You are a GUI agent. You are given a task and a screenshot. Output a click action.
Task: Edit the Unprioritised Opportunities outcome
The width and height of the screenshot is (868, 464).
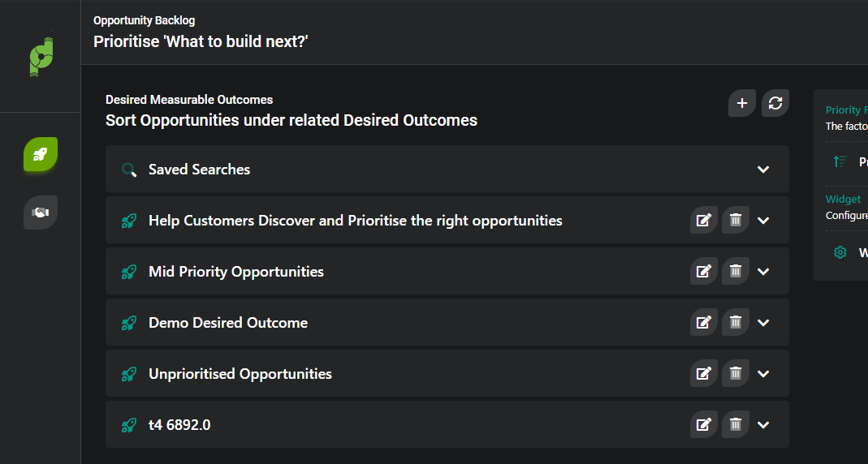[x=704, y=373]
